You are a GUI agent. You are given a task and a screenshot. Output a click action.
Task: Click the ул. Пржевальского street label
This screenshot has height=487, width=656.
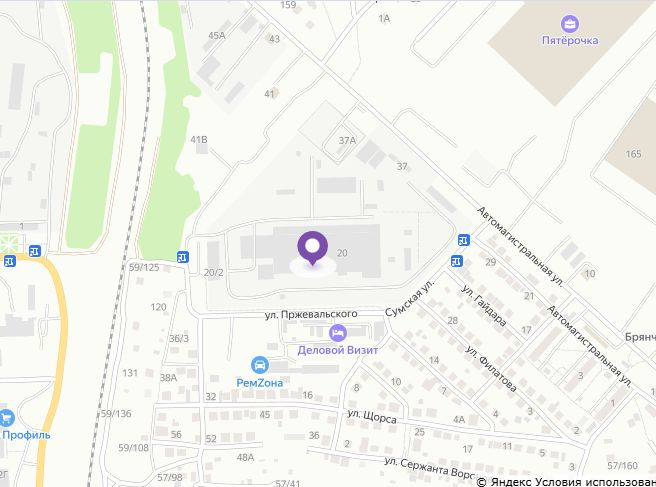[x=311, y=314]
